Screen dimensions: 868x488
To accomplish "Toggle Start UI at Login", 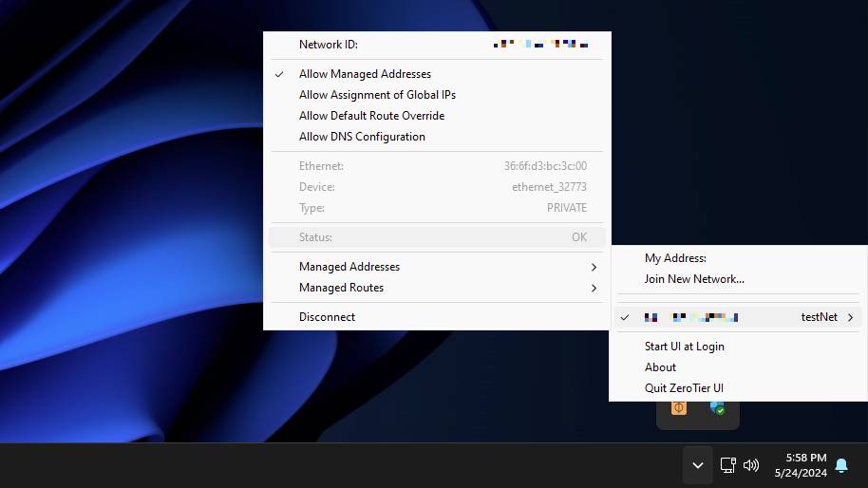I will [x=739, y=347].
